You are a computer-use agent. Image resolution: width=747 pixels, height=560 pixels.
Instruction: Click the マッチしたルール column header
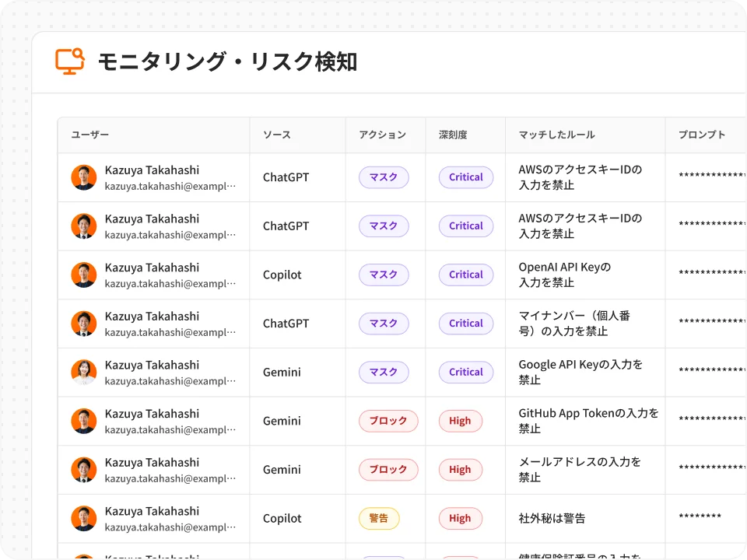click(x=556, y=135)
